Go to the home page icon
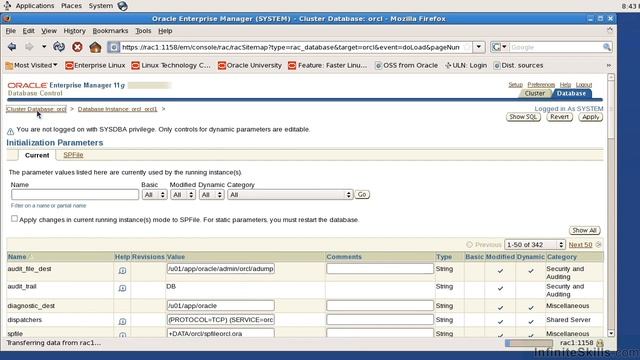640x360 pixels. (95, 47)
